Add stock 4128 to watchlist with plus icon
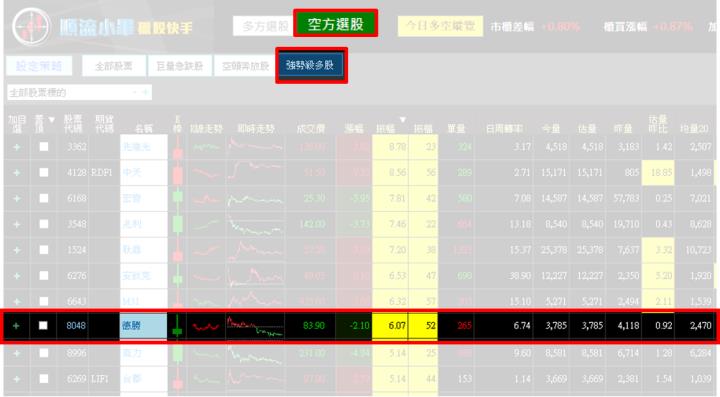The width and height of the screenshot is (720, 397). pos(17,173)
